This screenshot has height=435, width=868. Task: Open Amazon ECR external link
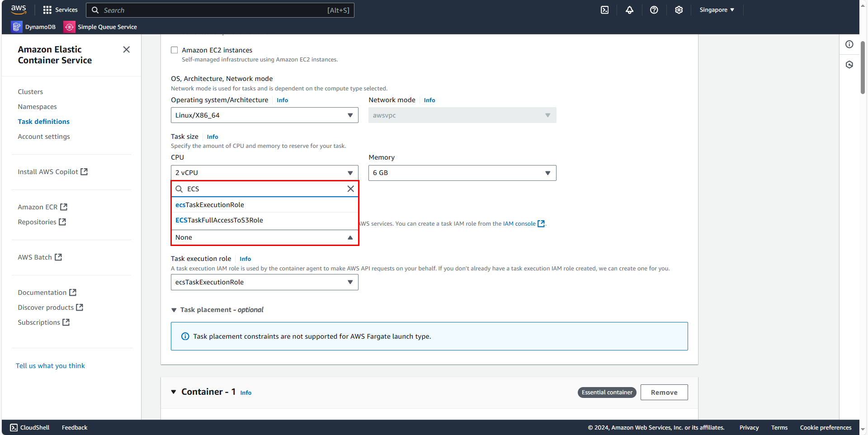[42, 207]
